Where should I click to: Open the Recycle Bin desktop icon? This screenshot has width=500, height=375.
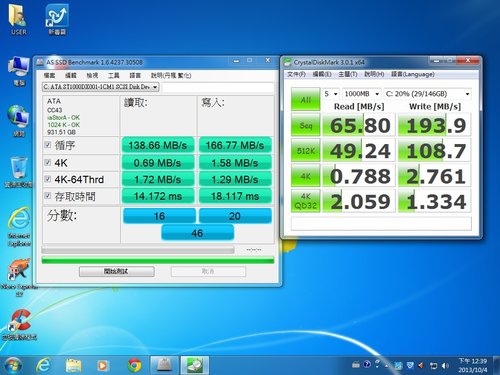coord(19,172)
